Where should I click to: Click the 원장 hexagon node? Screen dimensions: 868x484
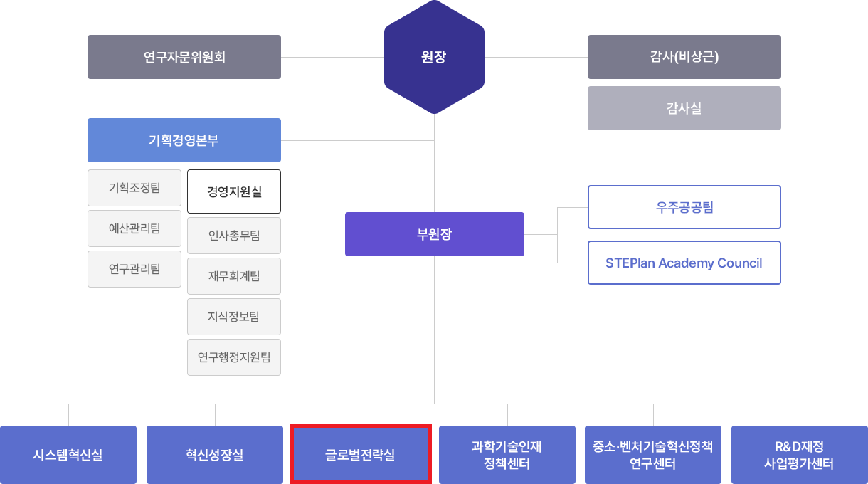click(434, 57)
